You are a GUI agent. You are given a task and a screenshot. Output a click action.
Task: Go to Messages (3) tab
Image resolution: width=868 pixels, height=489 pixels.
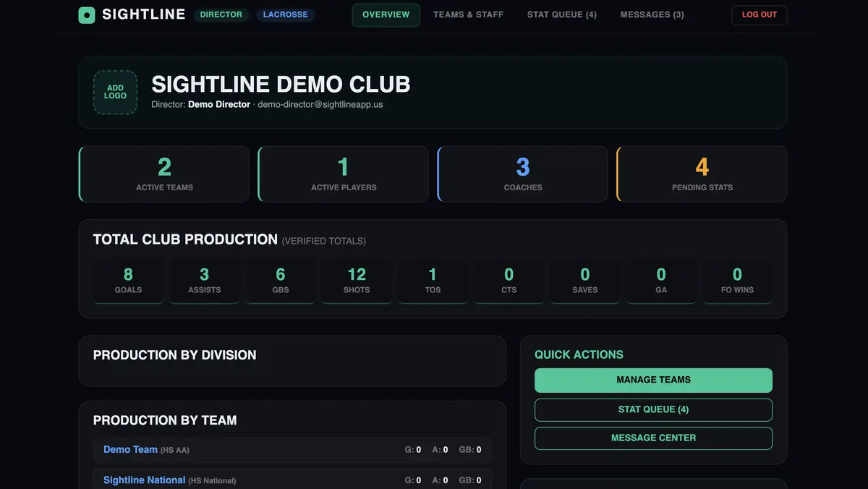(x=652, y=14)
